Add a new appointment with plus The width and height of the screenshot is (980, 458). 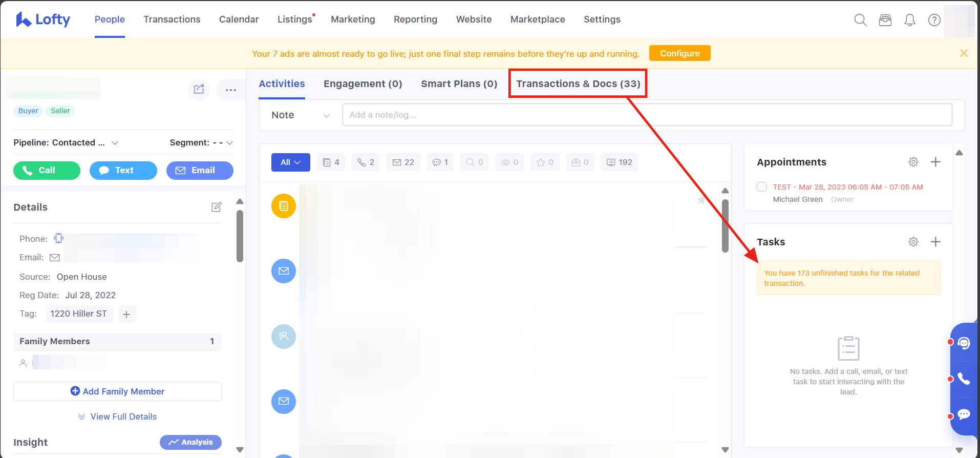coord(935,162)
